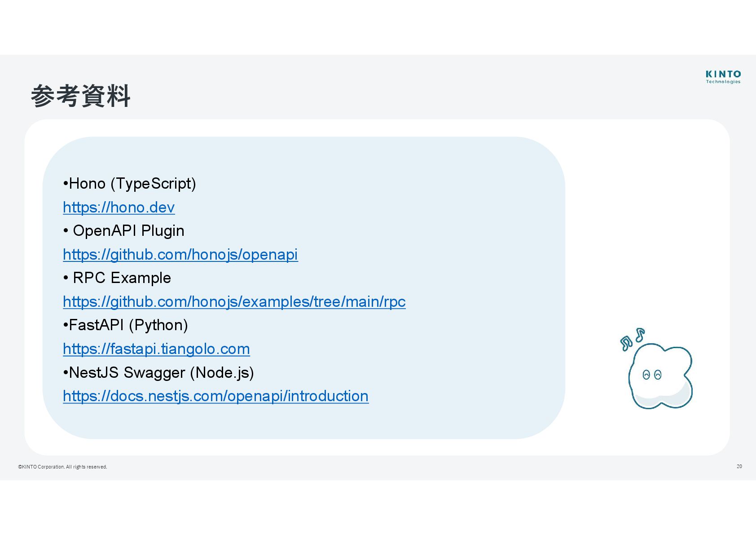756x535 pixels.
Task: Click the music notes above the mascot
Action: (632, 339)
